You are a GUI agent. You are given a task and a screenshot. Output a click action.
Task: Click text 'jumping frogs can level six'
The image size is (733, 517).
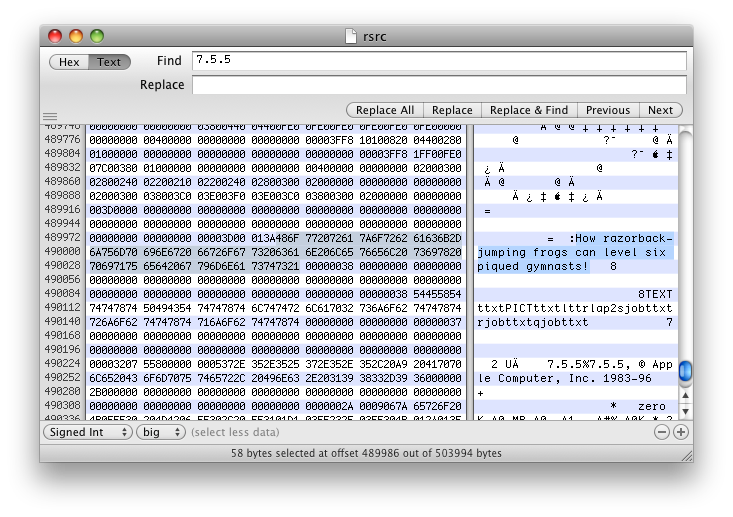[x=571, y=252]
